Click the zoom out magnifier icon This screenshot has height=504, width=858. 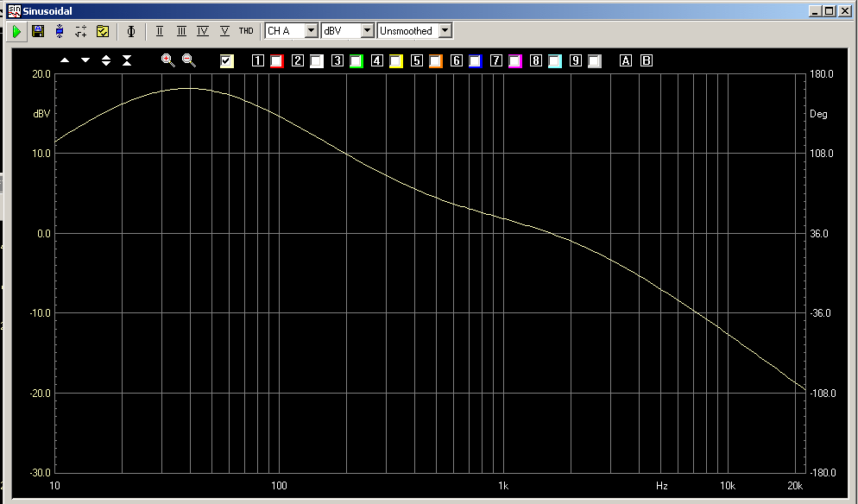(188, 60)
